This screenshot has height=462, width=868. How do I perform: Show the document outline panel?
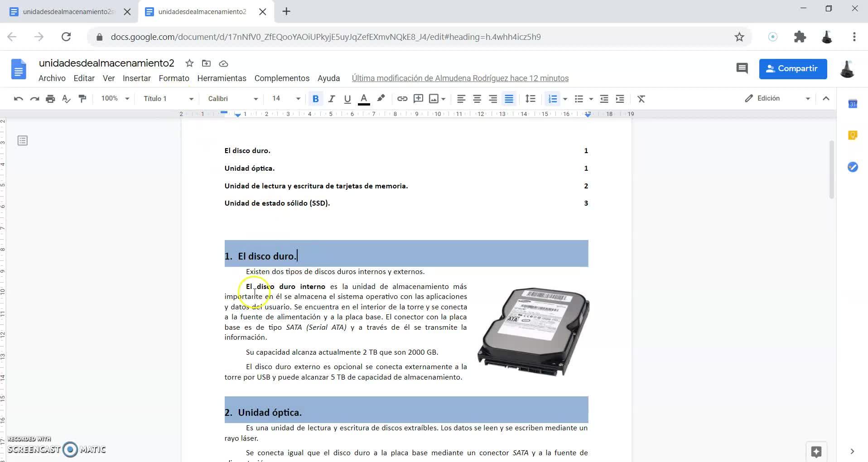22,141
